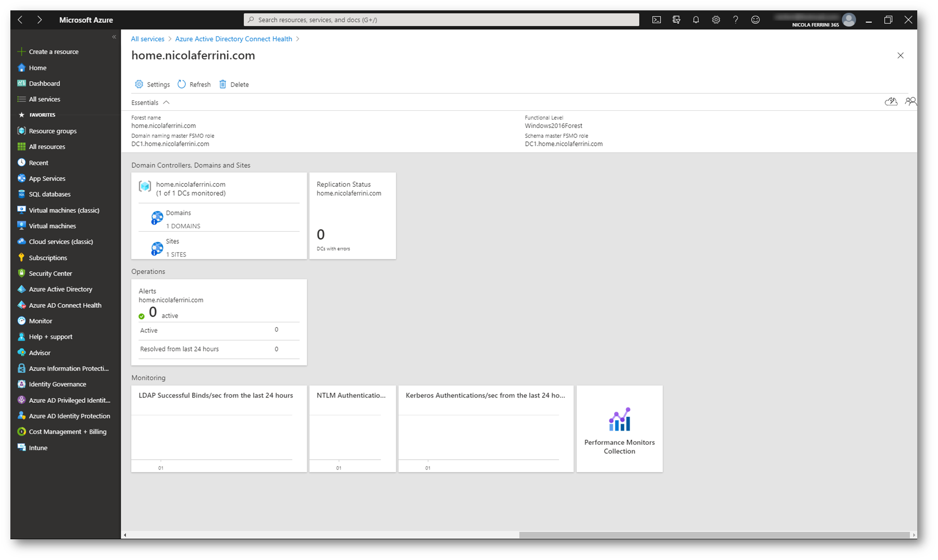Open the help question mark icon
The image size is (938, 560).
(735, 20)
